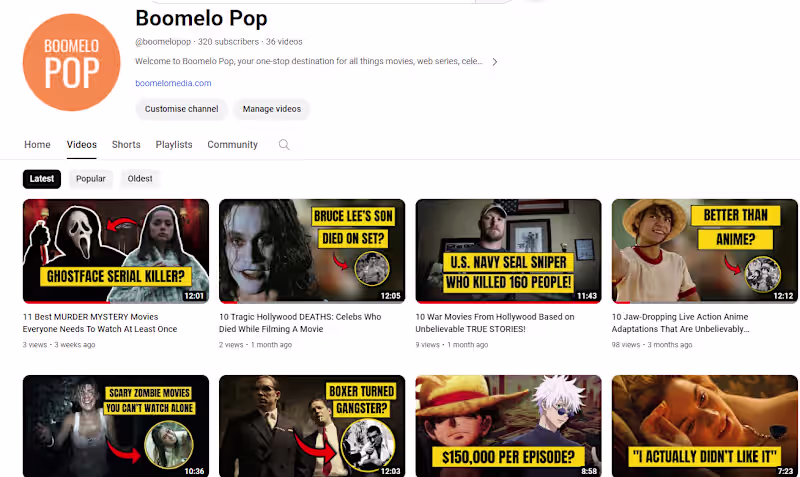Select the Videos tab
The height and width of the screenshot is (477, 800).
[82, 145]
